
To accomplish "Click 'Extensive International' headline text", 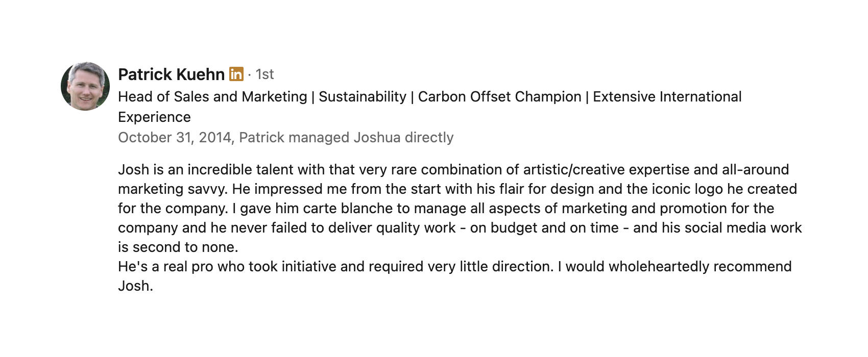I will 667,97.
